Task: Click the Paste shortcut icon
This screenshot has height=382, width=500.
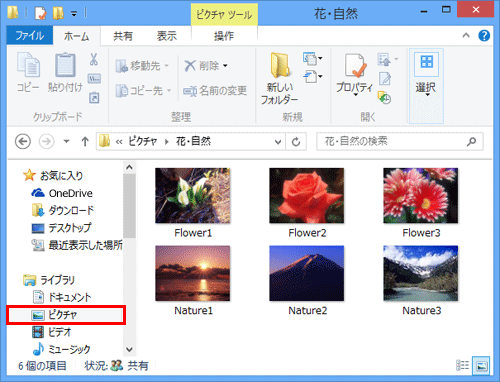Action: click(94, 98)
